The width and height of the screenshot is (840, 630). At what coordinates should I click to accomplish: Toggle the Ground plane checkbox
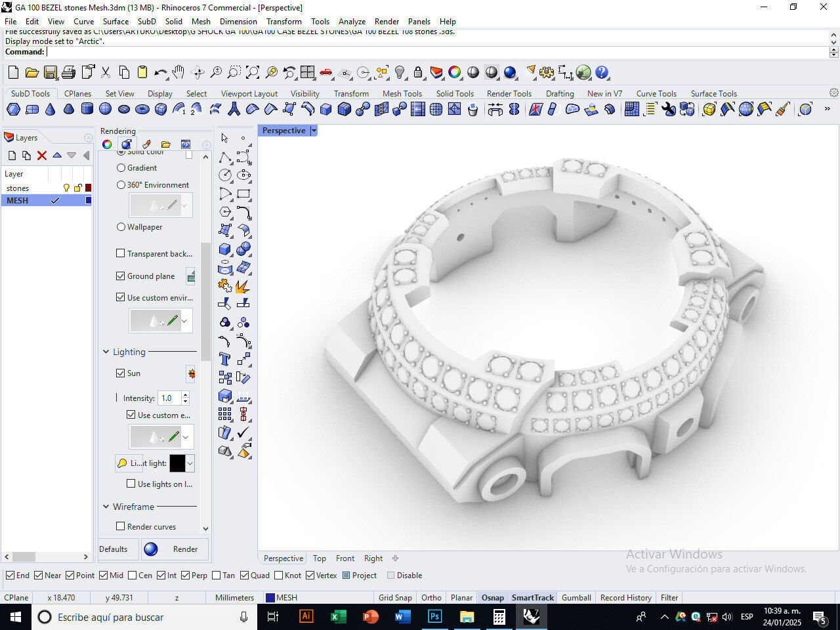click(x=120, y=276)
